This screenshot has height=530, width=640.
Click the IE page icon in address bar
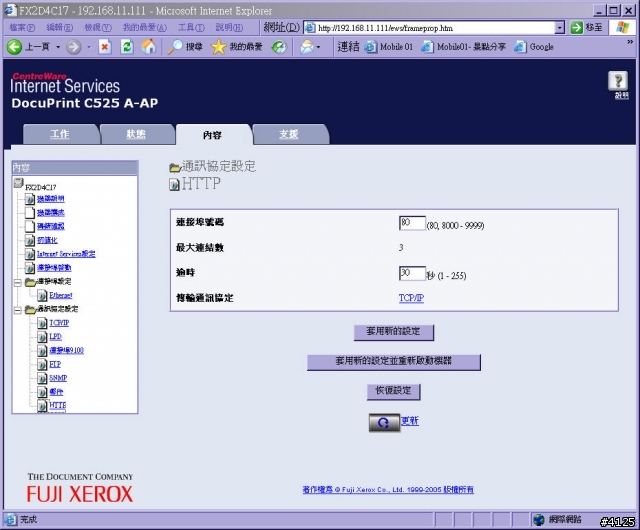(310, 28)
